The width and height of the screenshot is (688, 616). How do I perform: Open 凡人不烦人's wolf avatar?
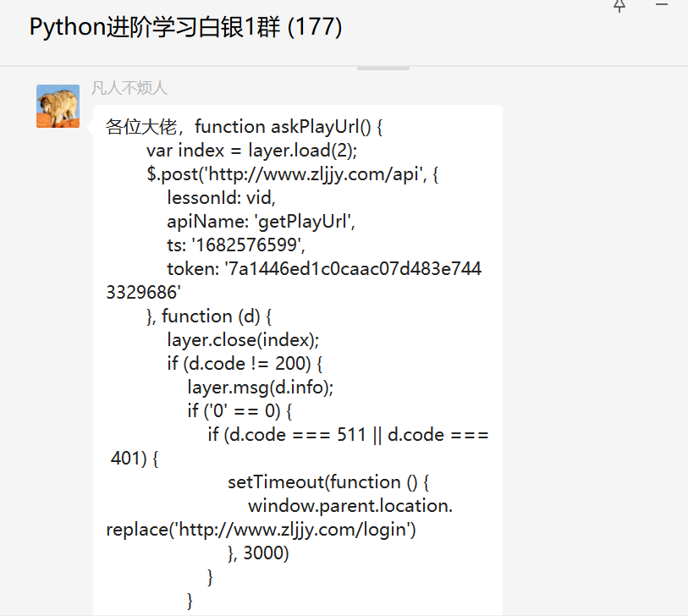click(x=58, y=106)
